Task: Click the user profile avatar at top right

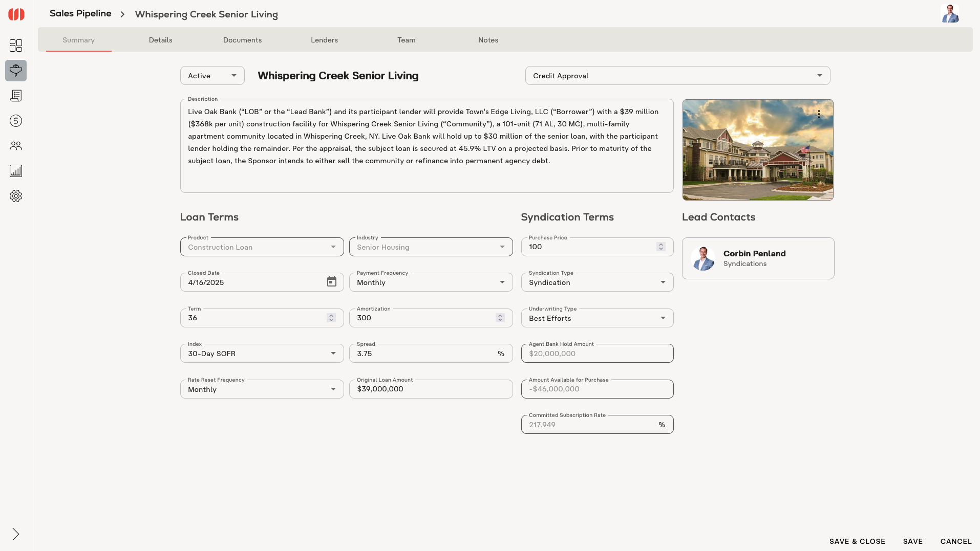Action: pyautogui.click(x=950, y=14)
